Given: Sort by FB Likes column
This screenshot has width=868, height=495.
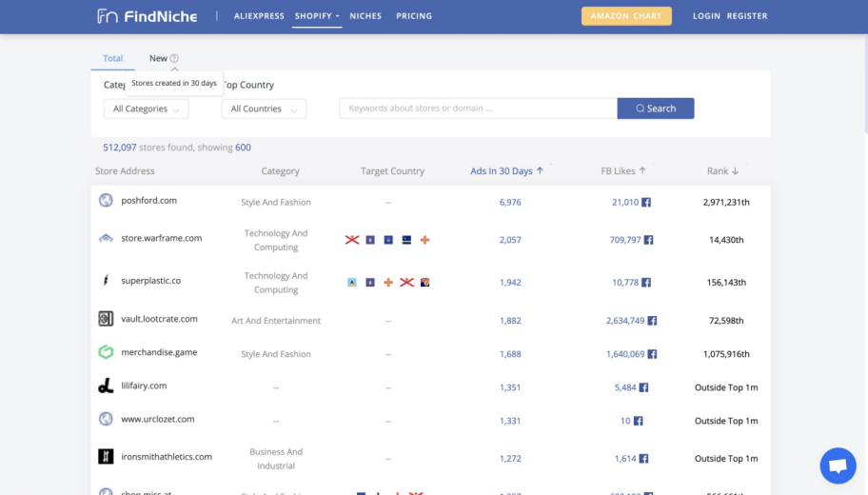Looking at the screenshot, I should [x=623, y=171].
